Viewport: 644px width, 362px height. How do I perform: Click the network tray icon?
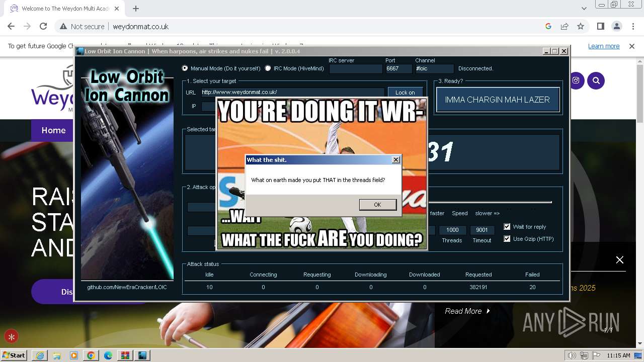point(584,355)
